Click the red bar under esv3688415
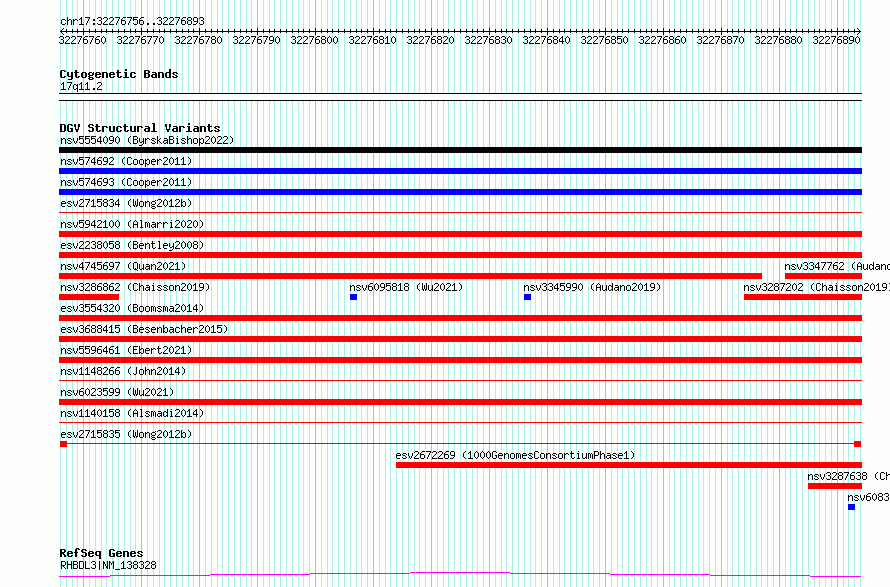This screenshot has height=587, width=890. [x=460, y=339]
